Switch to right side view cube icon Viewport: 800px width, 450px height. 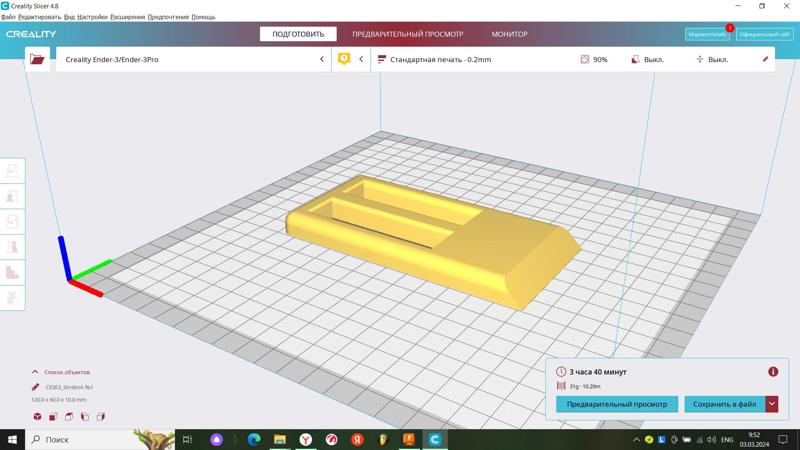(101, 417)
